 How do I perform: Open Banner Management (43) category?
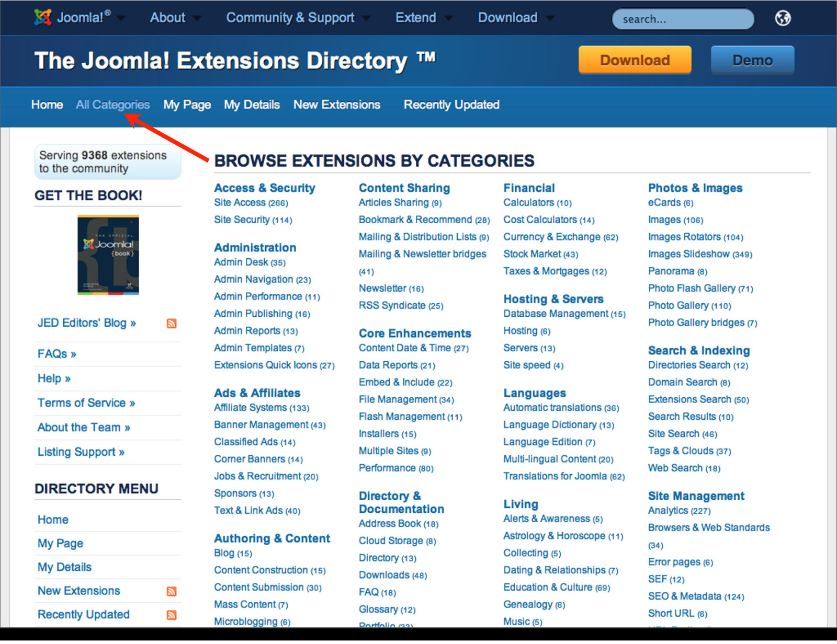tap(270, 425)
